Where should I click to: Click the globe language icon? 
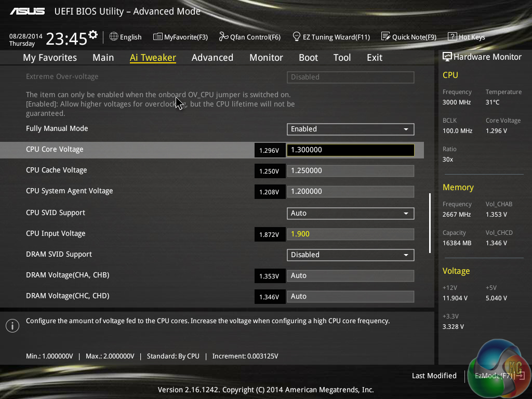click(114, 37)
